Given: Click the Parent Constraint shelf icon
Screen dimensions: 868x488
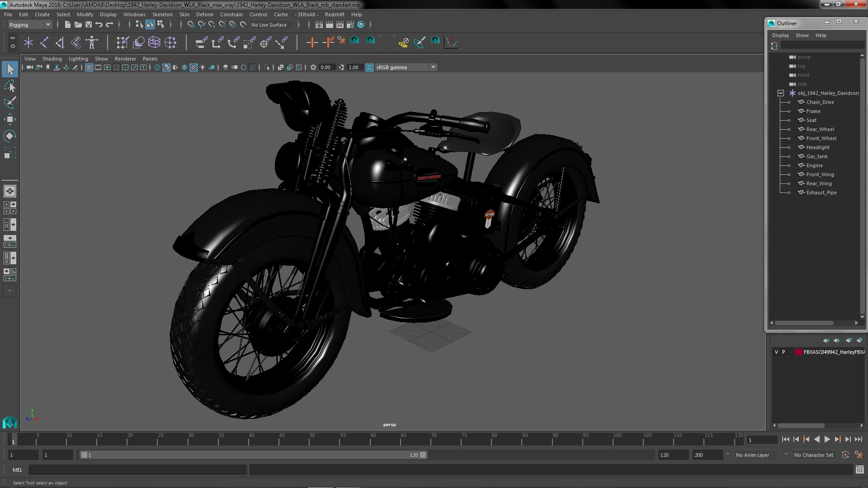Looking at the screenshot, I should click(x=202, y=42).
